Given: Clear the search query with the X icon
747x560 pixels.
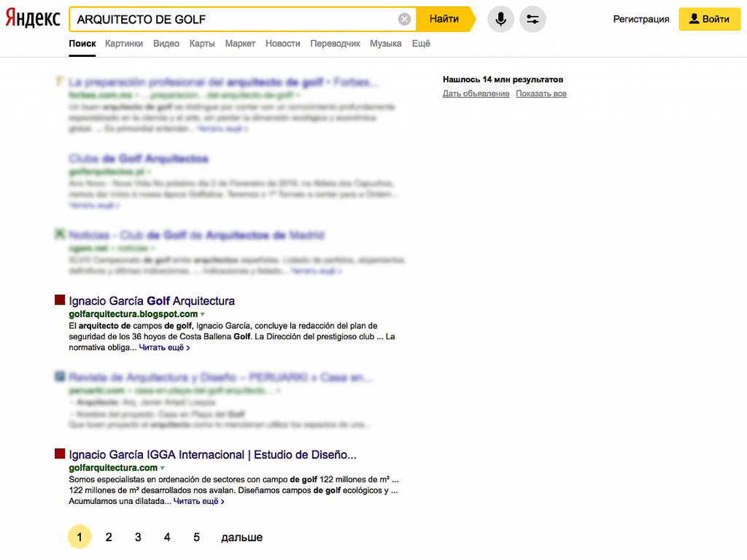Looking at the screenshot, I should (404, 19).
